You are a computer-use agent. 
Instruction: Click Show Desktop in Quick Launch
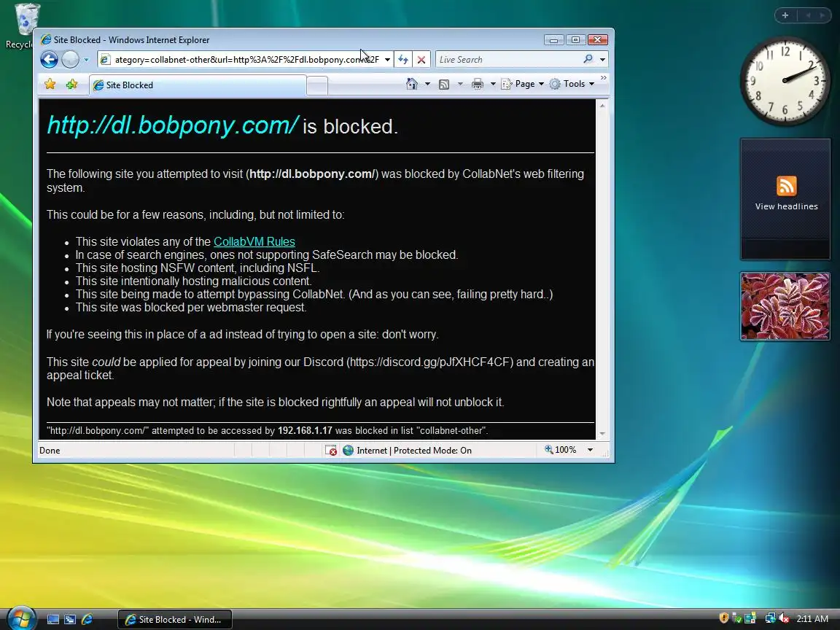click(53, 620)
